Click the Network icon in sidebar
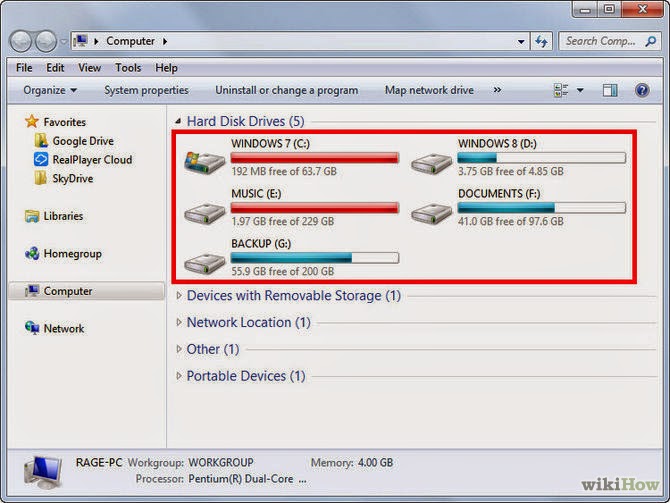 click(x=32, y=328)
